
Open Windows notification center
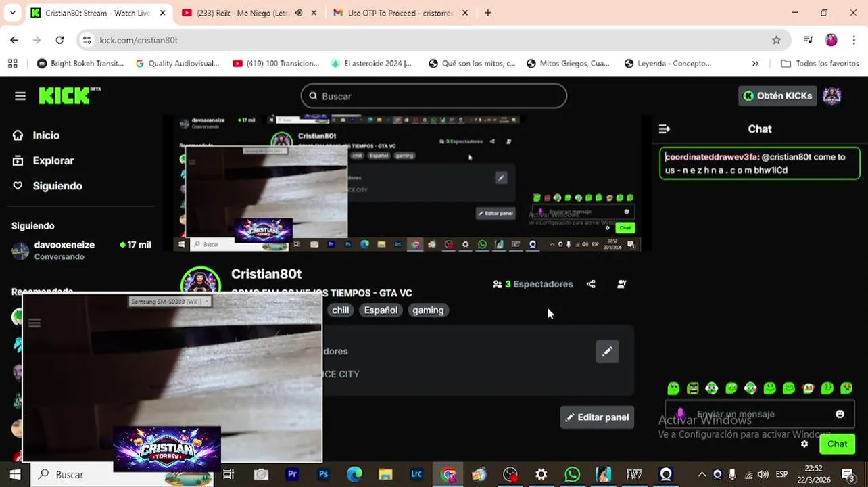pyautogui.click(x=848, y=474)
